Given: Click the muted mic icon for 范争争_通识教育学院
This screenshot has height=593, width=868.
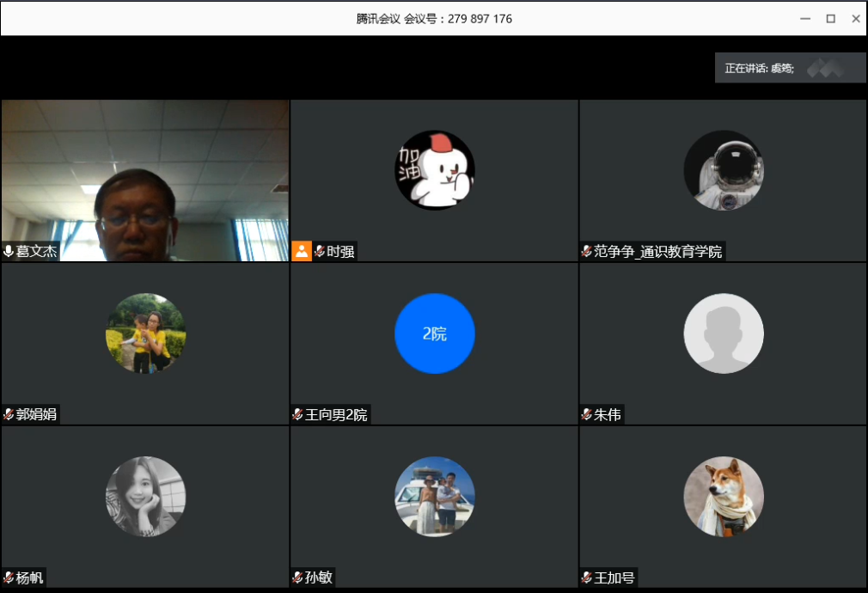Looking at the screenshot, I should coord(586,251).
